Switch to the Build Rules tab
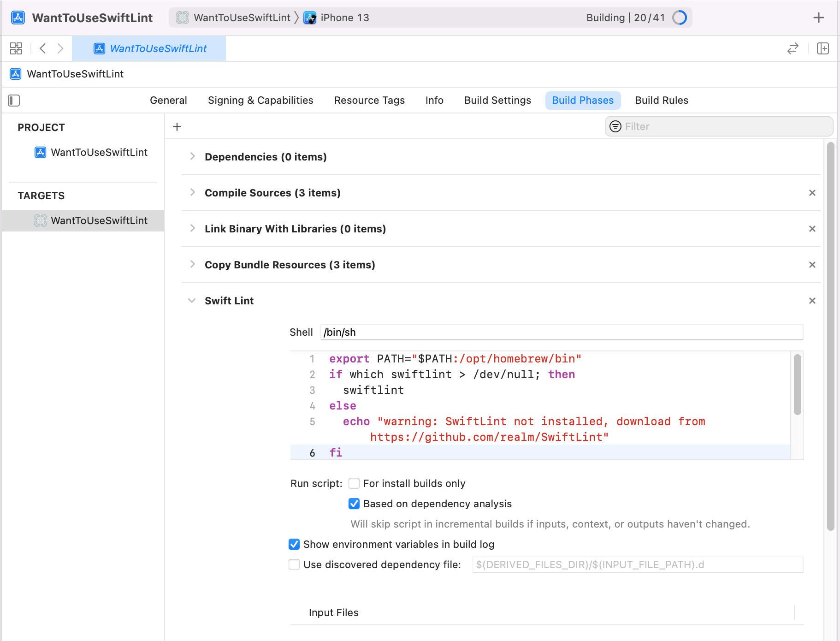 tap(662, 101)
